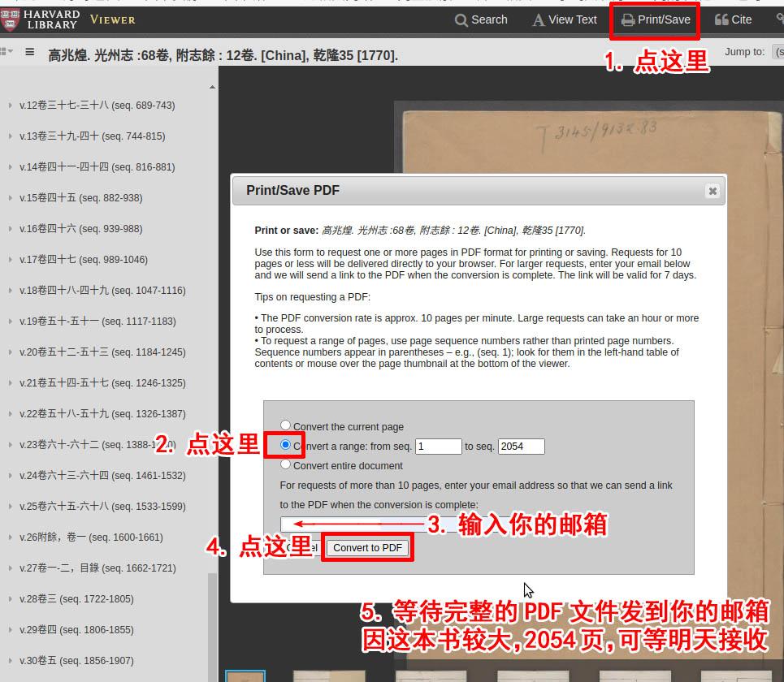The image size is (784, 682).
Task: Click the Viewer title link
Action: [112, 19]
